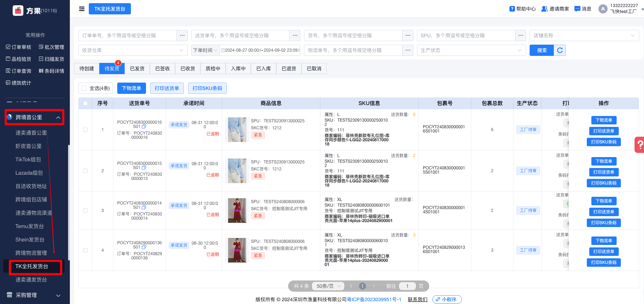The width and height of the screenshot is (644, 304).
Task: Tick the table header checkbox
Action: click(x=85, y=103)
